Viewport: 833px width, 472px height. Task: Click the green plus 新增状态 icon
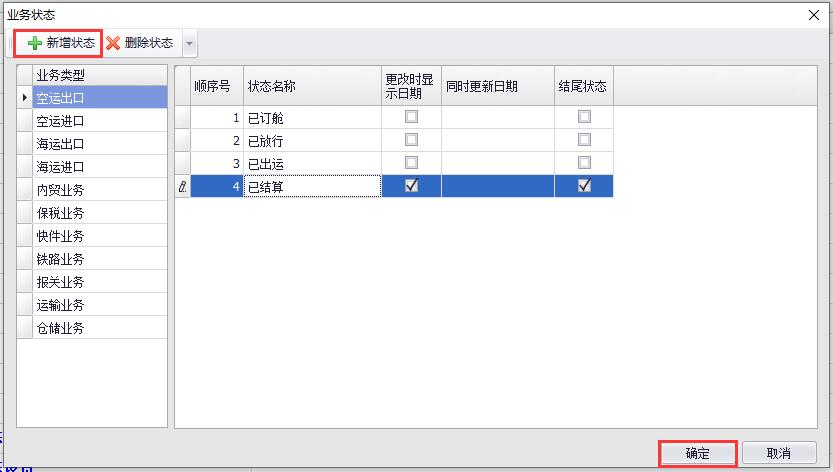[x=35, y=43]
